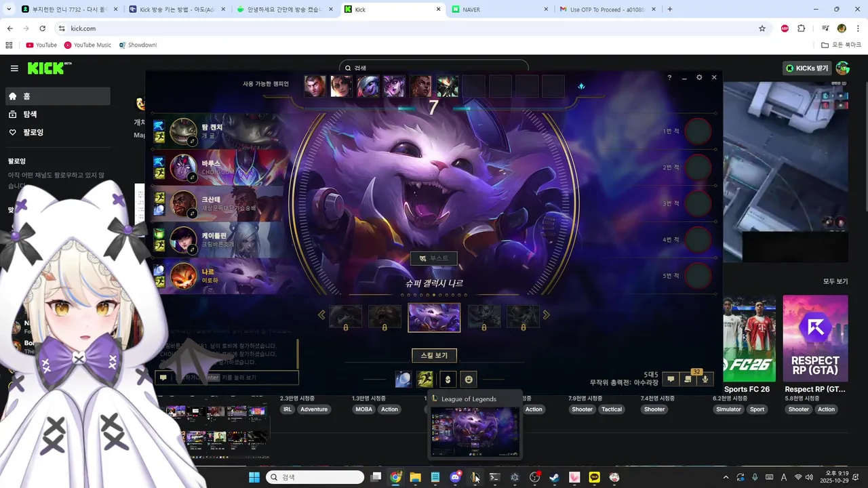This screenshot has height=488, width=868.
Task: Switch to the 부지런한 언니 7732 tab
Action: point(70,9)
